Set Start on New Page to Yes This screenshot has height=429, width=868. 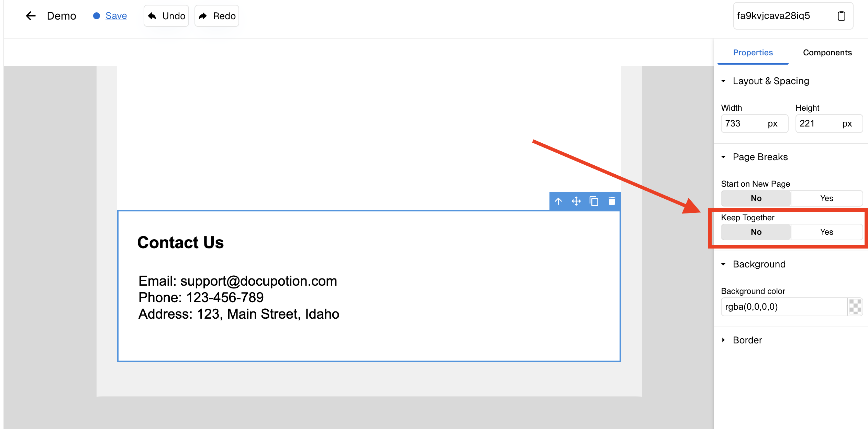click(826, 198)
